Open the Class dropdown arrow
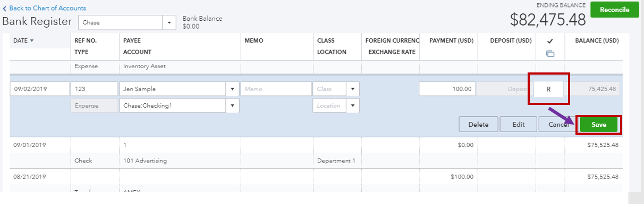 [353, 89]
